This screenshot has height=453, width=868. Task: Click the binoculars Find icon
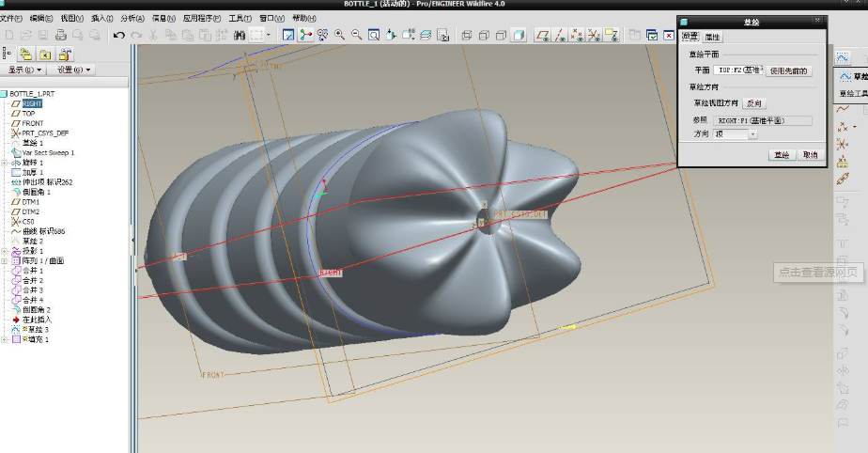(x=240, y=35)
